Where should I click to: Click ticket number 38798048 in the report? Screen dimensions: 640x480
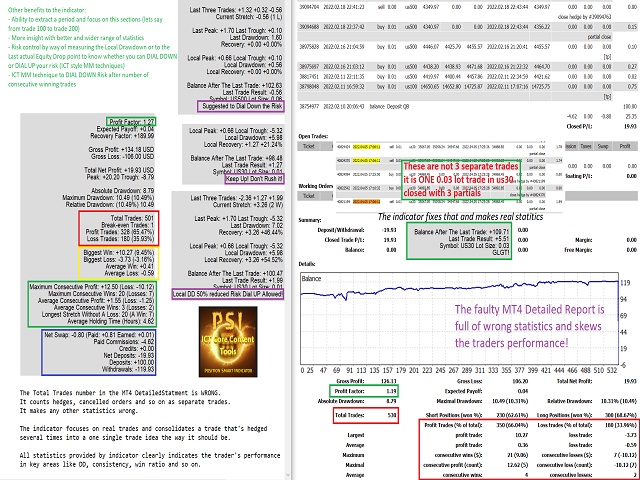tap(309, 87)
